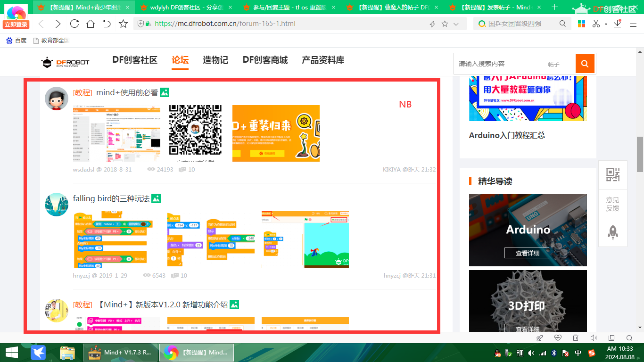Open the 3D打印 card image
This screenshot has height=362, width=644.
pos(528,302)
